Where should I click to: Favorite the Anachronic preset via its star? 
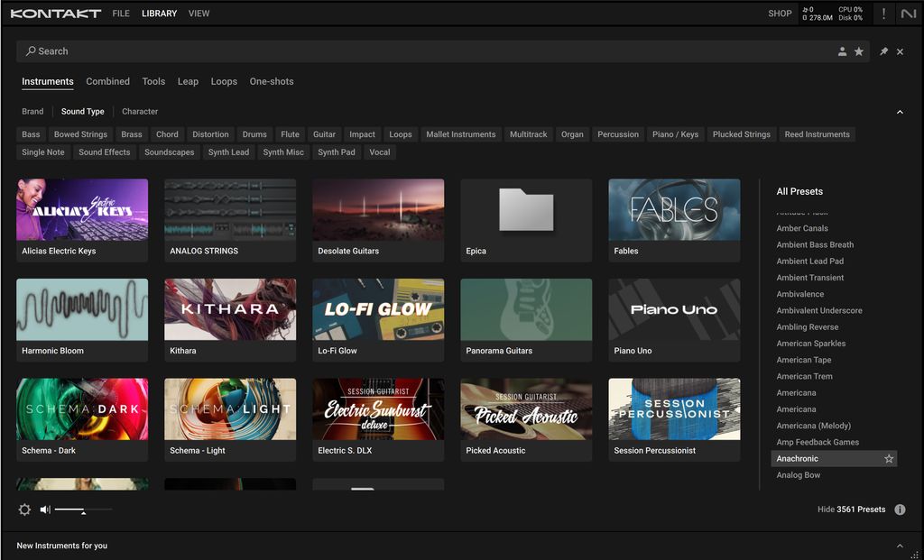(889, 458)
